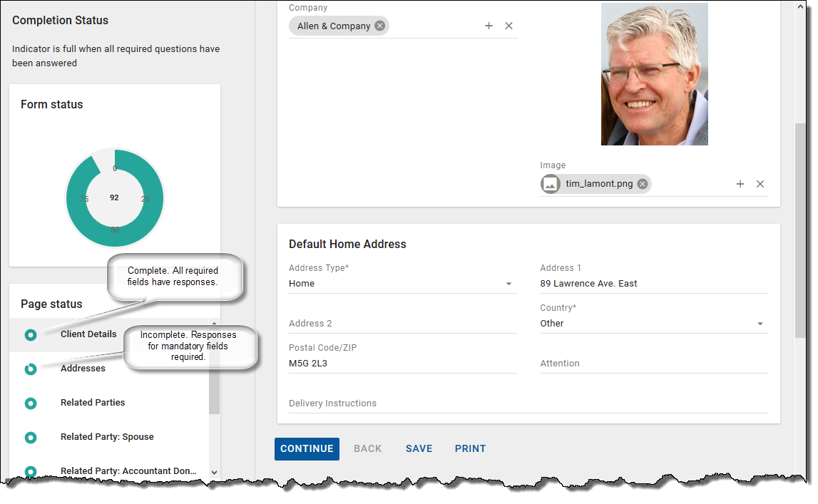Remove the Allen & Company chip
The image size is (818, 504).
tap(379, 25)
